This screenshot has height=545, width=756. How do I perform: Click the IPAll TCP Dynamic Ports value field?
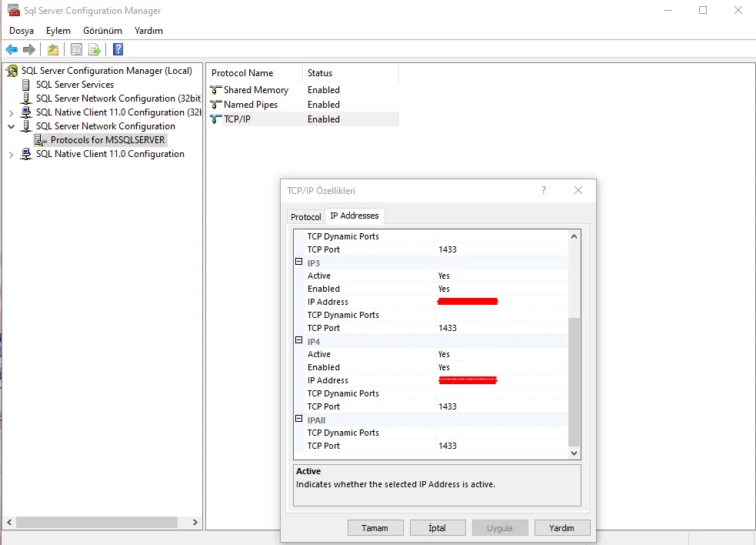tap(502, 433)
